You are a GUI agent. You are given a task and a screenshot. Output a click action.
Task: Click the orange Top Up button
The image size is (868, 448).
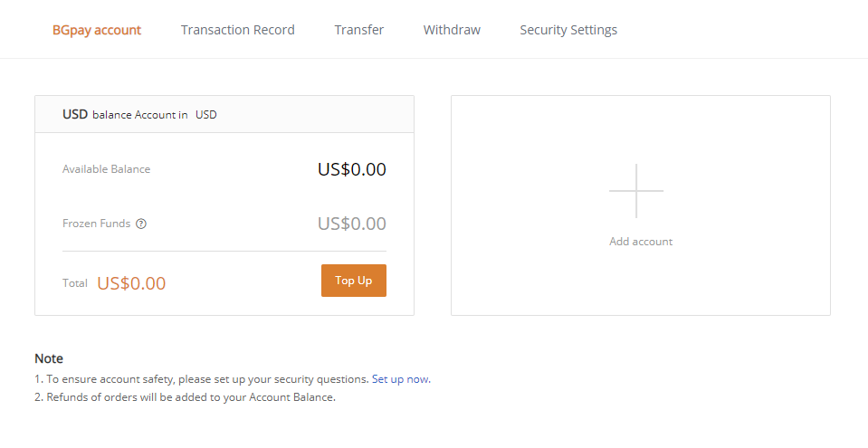tap(354, 281)
